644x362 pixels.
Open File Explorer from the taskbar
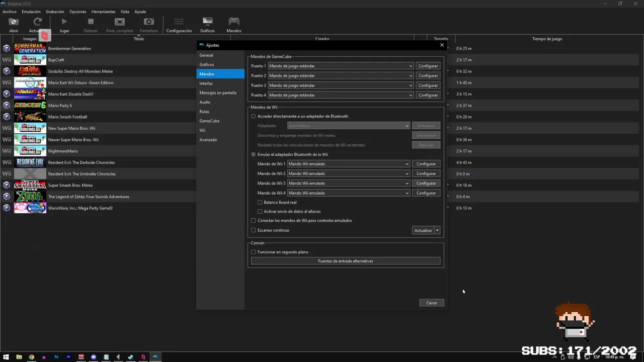19,357
